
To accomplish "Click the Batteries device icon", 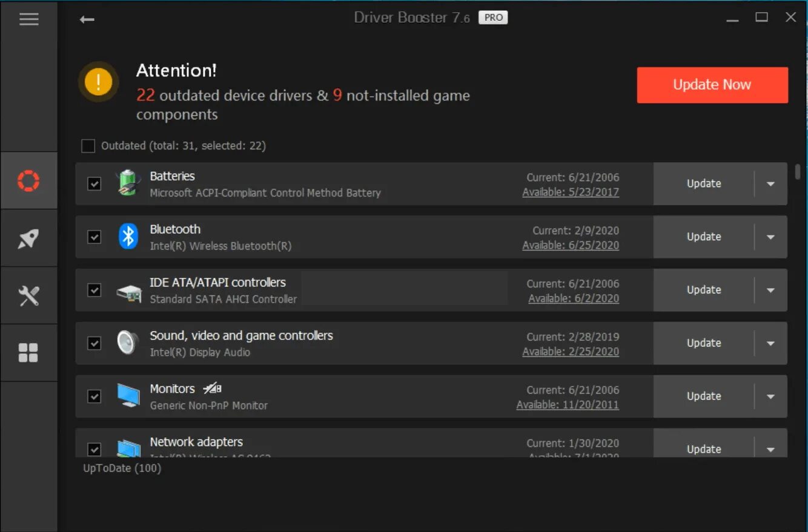I will pos(128,183).
